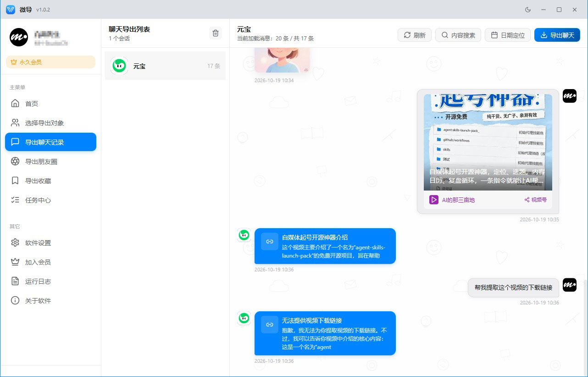Open link card 自媒体起号开源神器介绍
588x377 pixels.
pos(325,246)
